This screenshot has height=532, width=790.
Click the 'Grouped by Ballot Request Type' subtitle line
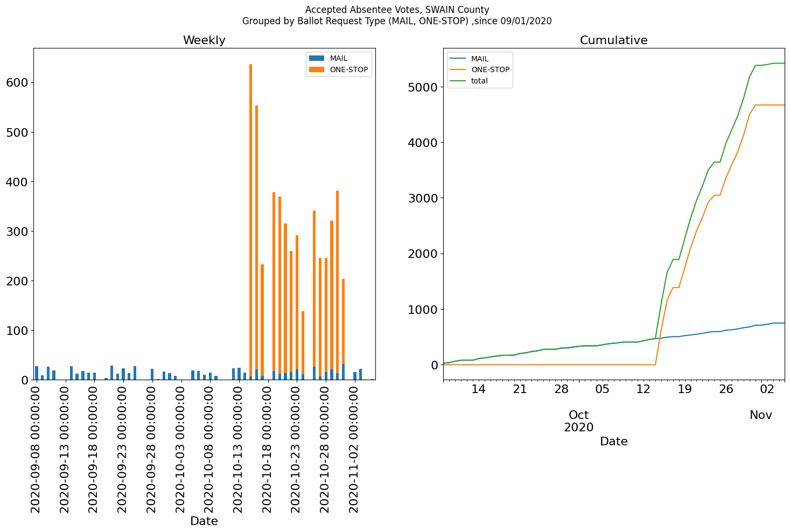point(397,21)
